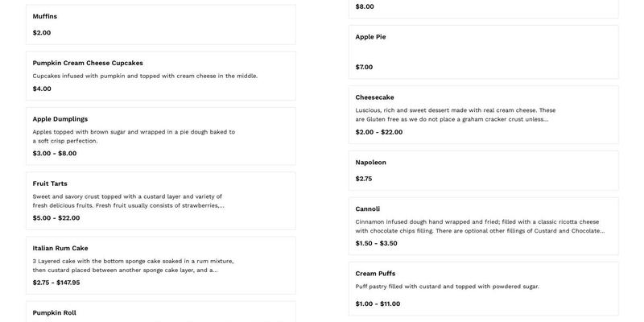Open the Pumpkin Roll item
This screenshot has height=322, width=644.
tap(55, 312)
